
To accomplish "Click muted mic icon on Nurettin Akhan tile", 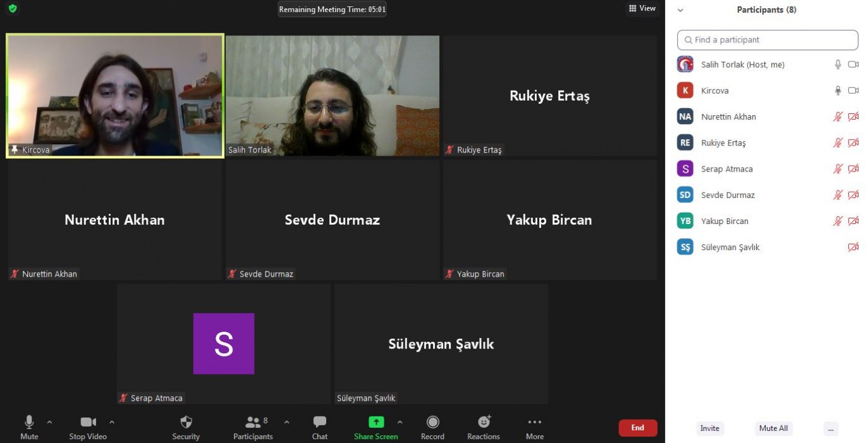I will (x=15, y=274).
